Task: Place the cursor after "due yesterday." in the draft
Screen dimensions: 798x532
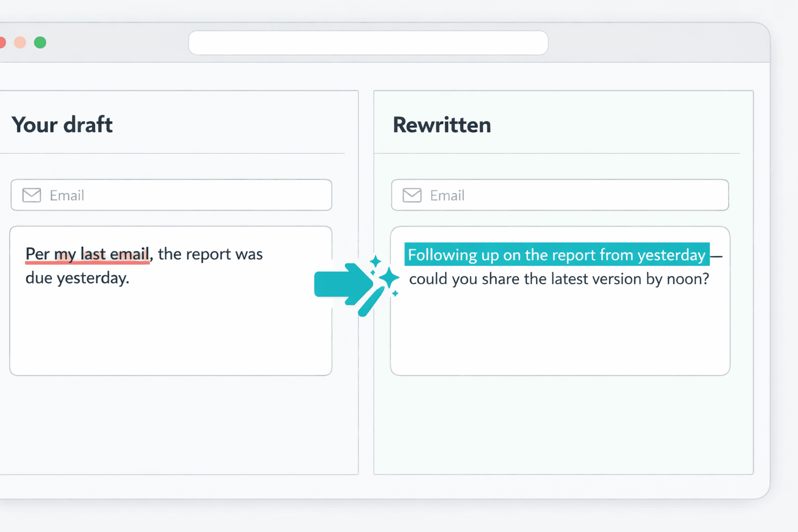Action: click(x=130, y=278)
